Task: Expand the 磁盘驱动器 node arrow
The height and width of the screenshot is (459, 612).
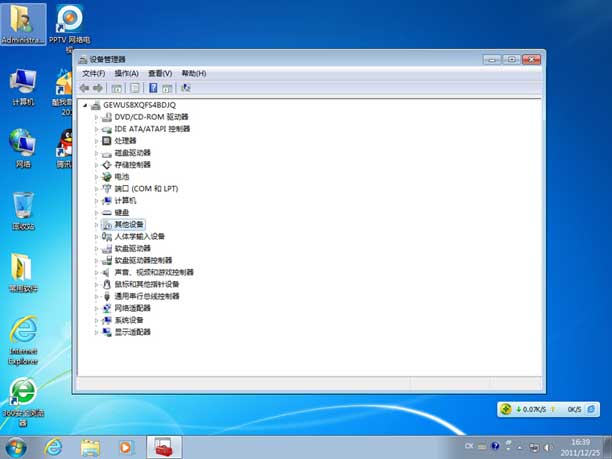Action: coord(96,153)
